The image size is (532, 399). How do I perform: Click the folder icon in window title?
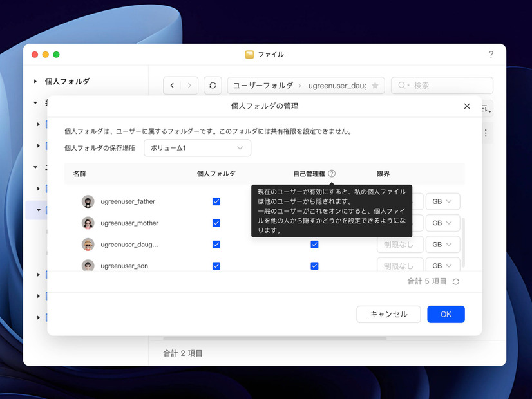point(249,55)
